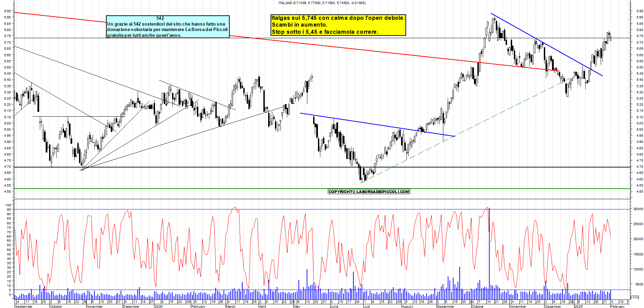Click the "May" month label
The height and width of the screenshot is (308, 644).
point(297,306)
